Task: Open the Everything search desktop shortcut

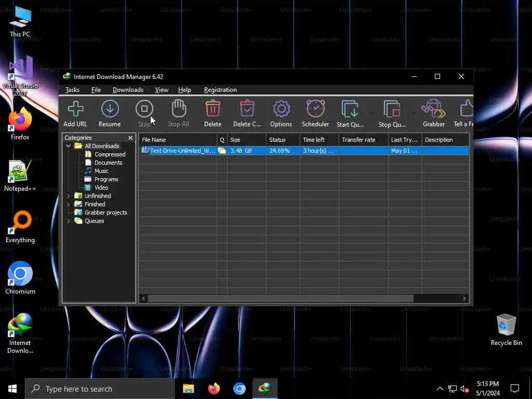Action: coord(20,228)
